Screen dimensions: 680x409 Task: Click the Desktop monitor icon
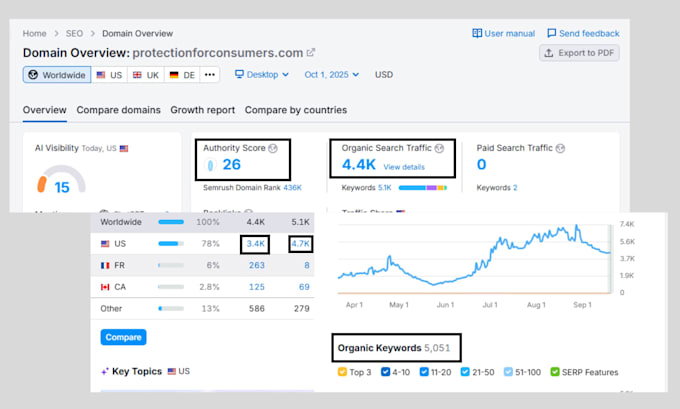[x=239, y=74]
